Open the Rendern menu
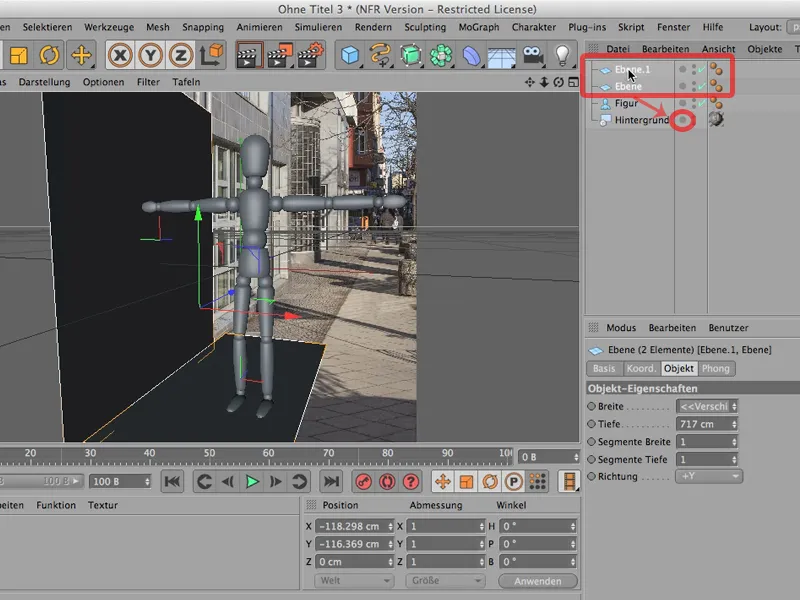 click(x=373, y=27)
